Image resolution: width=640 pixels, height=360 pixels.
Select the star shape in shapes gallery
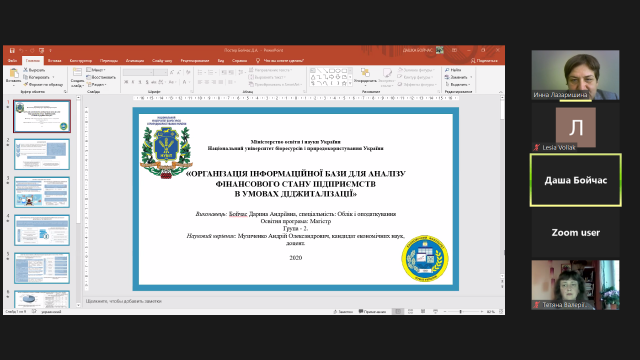pyautogui.click(x=344, y=83)
